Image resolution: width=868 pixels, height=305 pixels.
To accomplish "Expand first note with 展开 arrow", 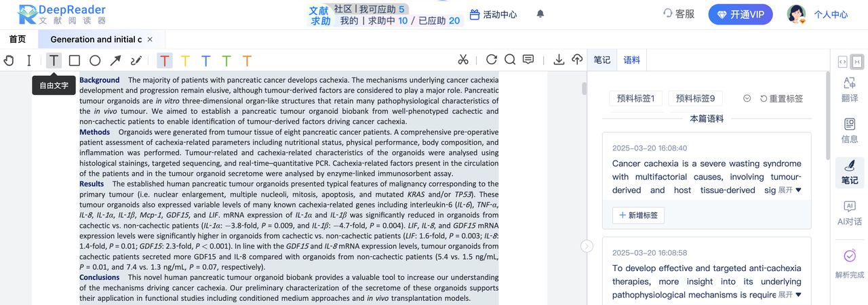I will tap(789, 190).
